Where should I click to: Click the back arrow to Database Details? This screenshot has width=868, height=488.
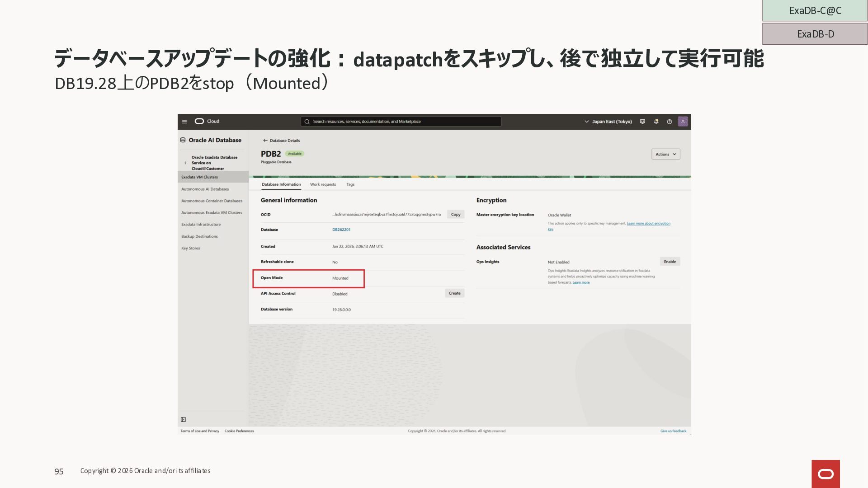(x=265, y=141)
